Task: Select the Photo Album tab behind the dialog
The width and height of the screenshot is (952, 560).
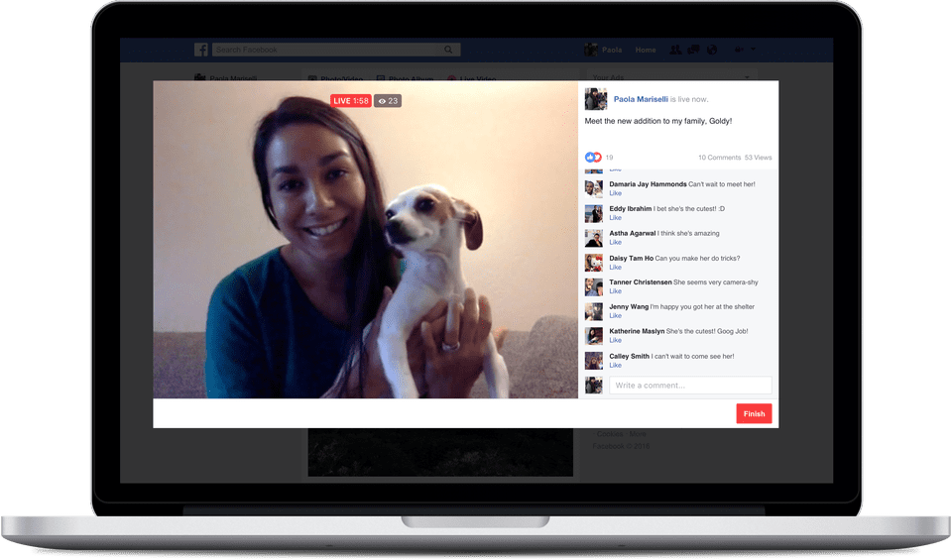Action: (405, 78)
